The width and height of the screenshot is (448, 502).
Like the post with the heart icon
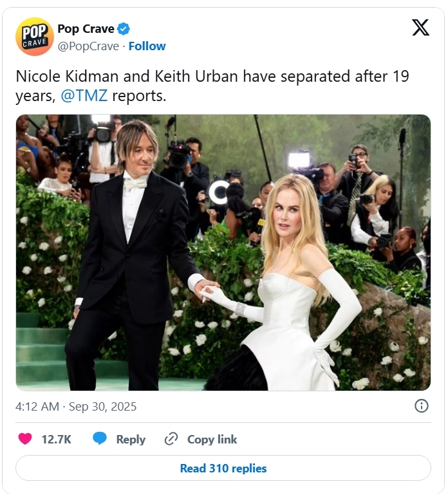(25, 439)
